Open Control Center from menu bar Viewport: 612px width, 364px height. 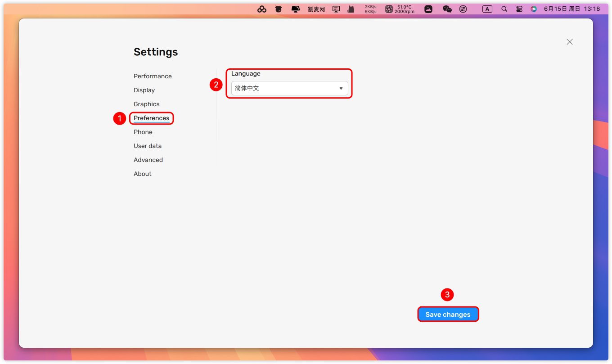tap(519, 9)
